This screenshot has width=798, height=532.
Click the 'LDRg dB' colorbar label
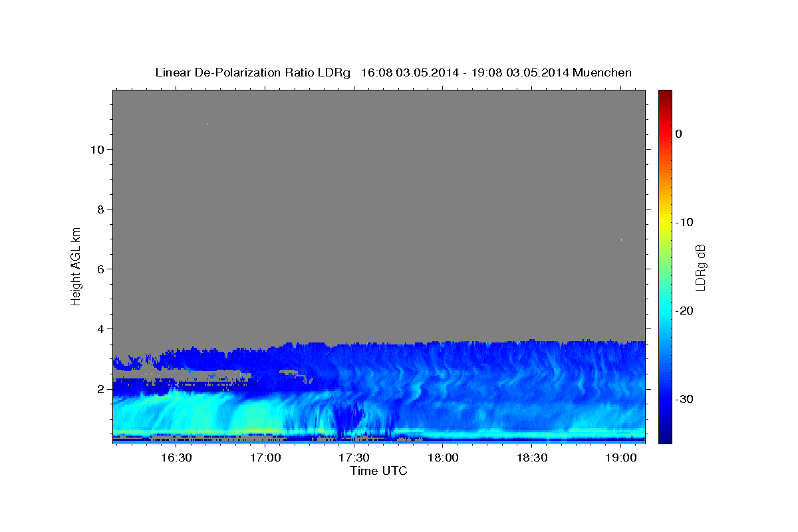coord(700,267)
